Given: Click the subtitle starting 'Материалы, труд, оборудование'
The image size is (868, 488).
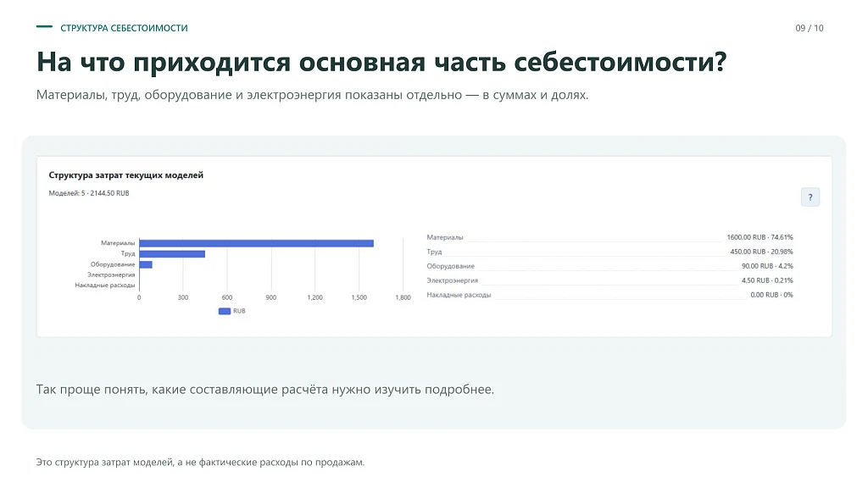Looking at the screenshot, I should (312, 95).
